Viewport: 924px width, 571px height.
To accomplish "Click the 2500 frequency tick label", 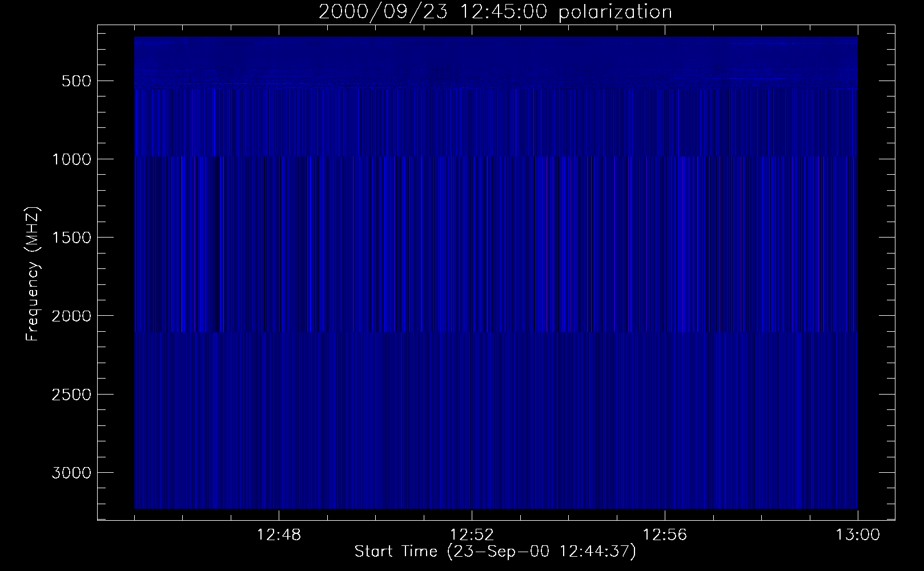I will [x=71, y=395].
